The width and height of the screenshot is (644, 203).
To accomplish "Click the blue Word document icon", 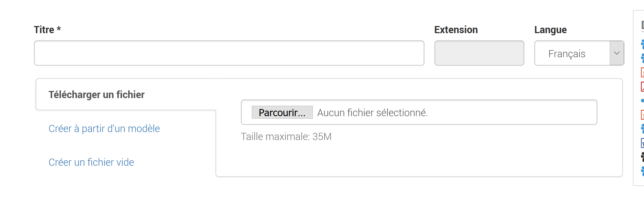I will pyautogui.click(x=642, y=143).
